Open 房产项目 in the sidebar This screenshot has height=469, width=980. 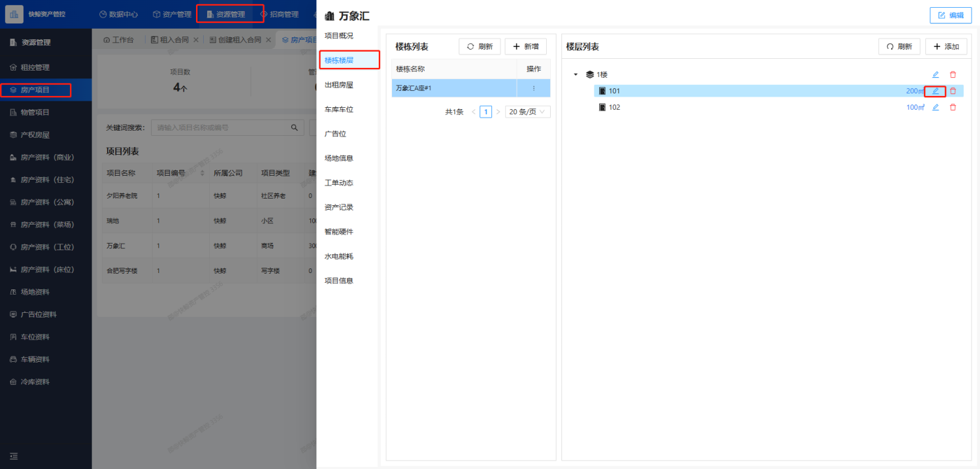tap(46, 90)
